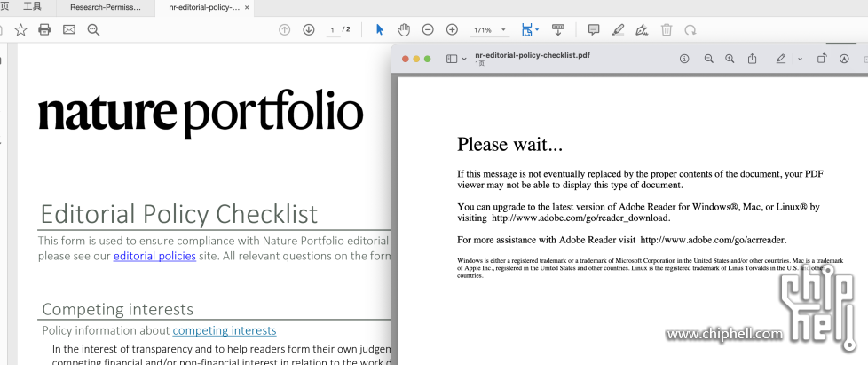
Task: Share the PDF from Preview
Action: (x=753, y=58)
